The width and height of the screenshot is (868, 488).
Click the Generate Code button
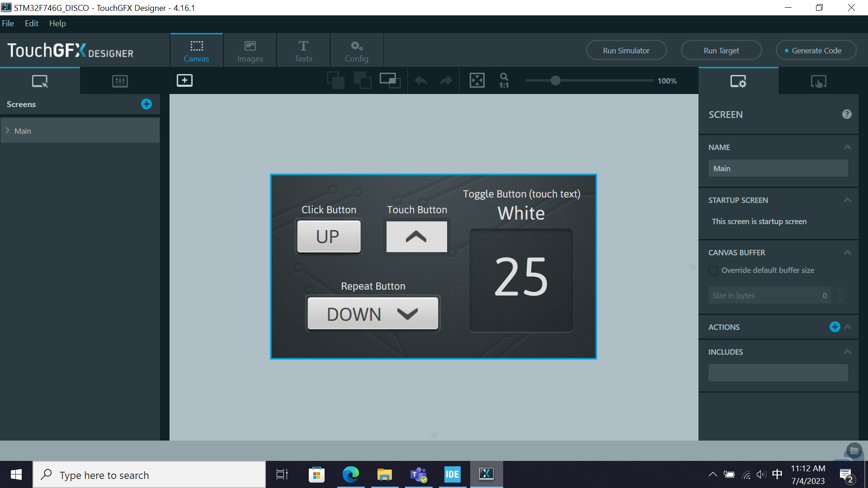pos(816,51)
